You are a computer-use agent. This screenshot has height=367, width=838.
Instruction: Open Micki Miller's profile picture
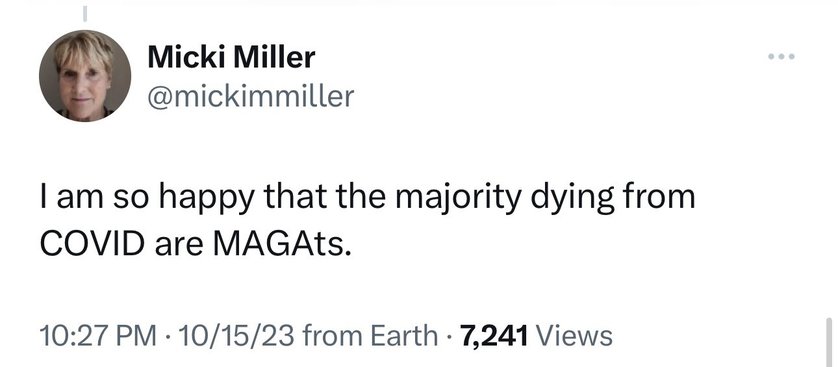pyautogui.click(x=85, y=76)
